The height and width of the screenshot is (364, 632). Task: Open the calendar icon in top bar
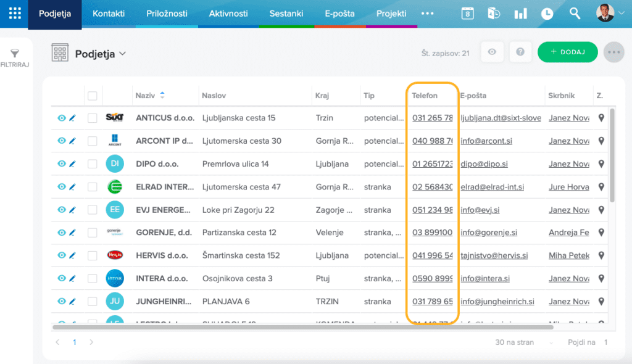pos(468,14)
